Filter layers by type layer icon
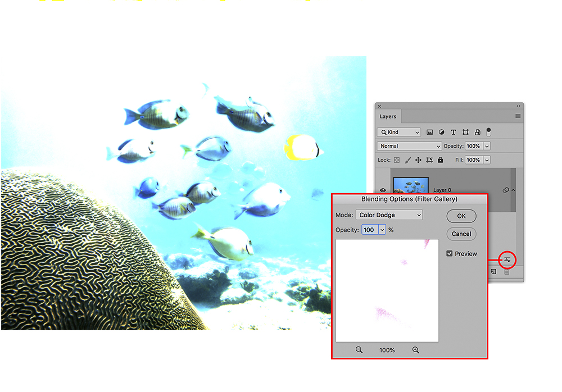562x392 pixels. click(x=454, y=132)
